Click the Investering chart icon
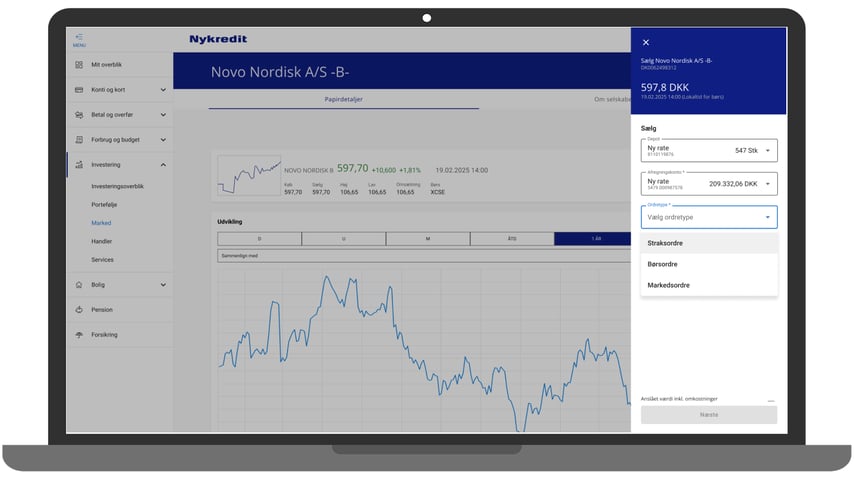854x480 pixels. 79,165
